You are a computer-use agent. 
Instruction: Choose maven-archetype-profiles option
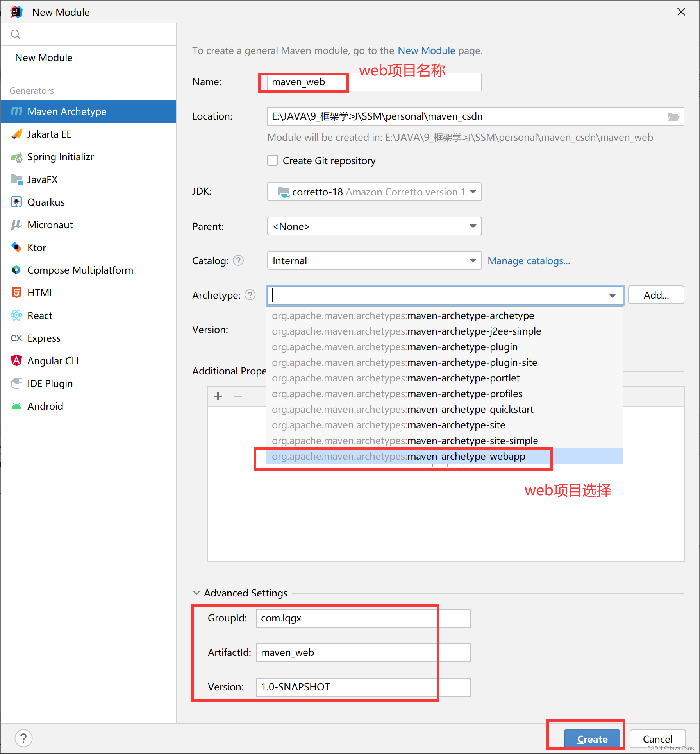tap(445, 394)
